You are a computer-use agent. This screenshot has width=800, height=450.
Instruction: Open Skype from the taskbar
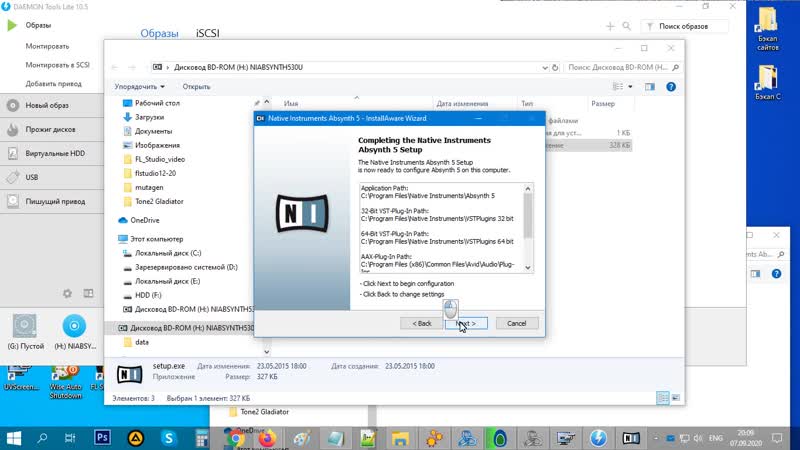coord(168,438)
